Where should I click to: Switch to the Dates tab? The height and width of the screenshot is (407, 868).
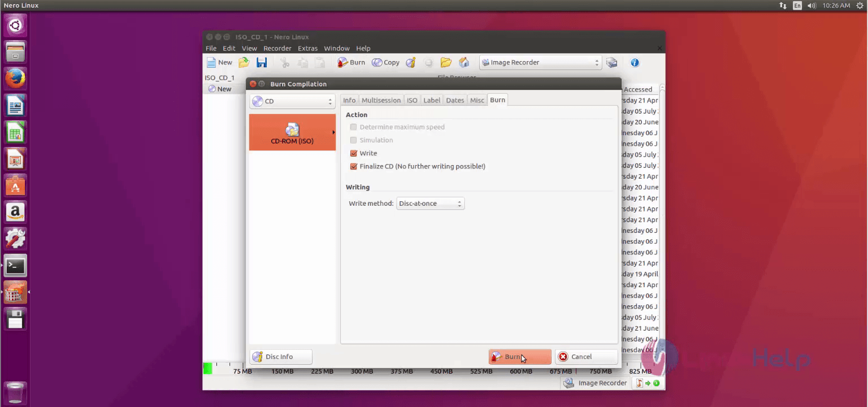click(455, 100)
